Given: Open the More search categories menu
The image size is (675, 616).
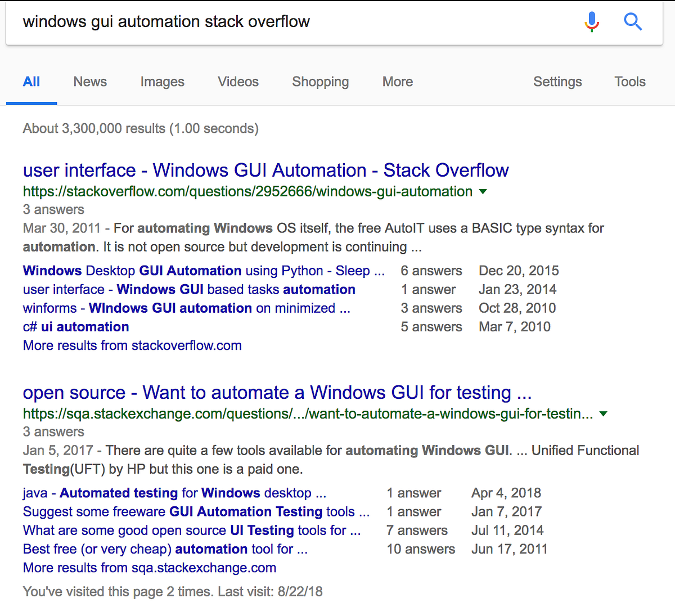Looking at the screenshot, I should pos(397,82).
